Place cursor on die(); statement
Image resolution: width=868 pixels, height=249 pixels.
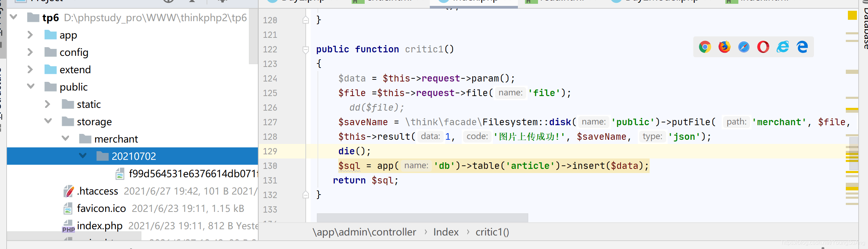coord(354,151)
